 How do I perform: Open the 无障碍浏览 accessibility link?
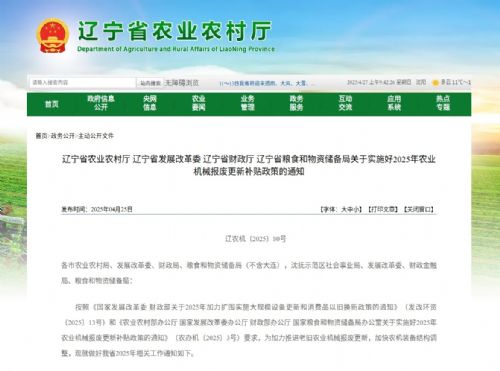(x=182, y=82)
